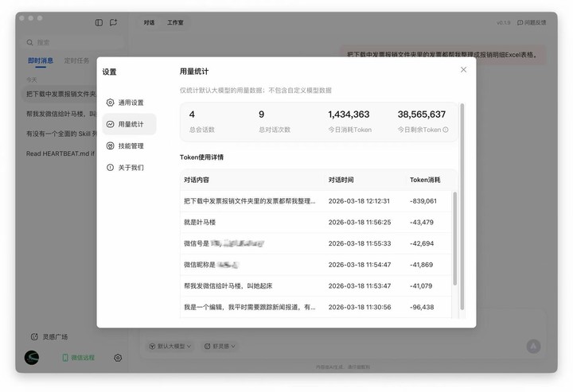Screen dimensions: 573x392
Task: Click the phone icon beside 微信远程
Action: click(65, 358)
